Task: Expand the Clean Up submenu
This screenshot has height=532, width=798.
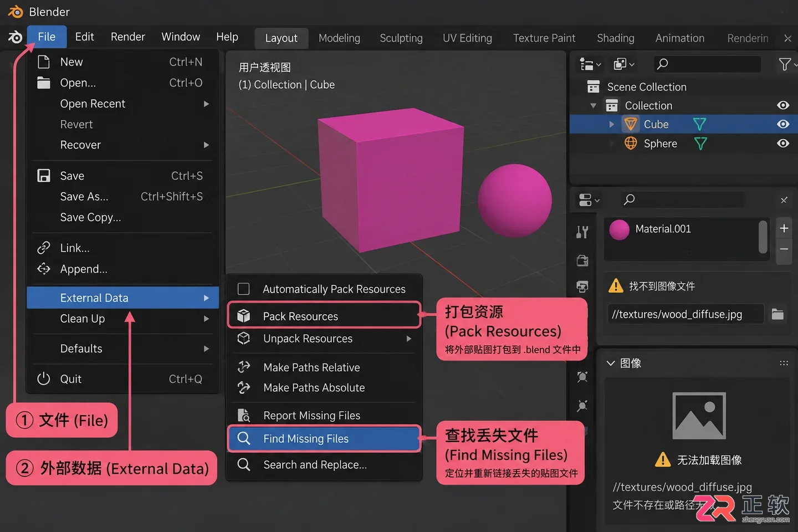Action: pos(123,319)
